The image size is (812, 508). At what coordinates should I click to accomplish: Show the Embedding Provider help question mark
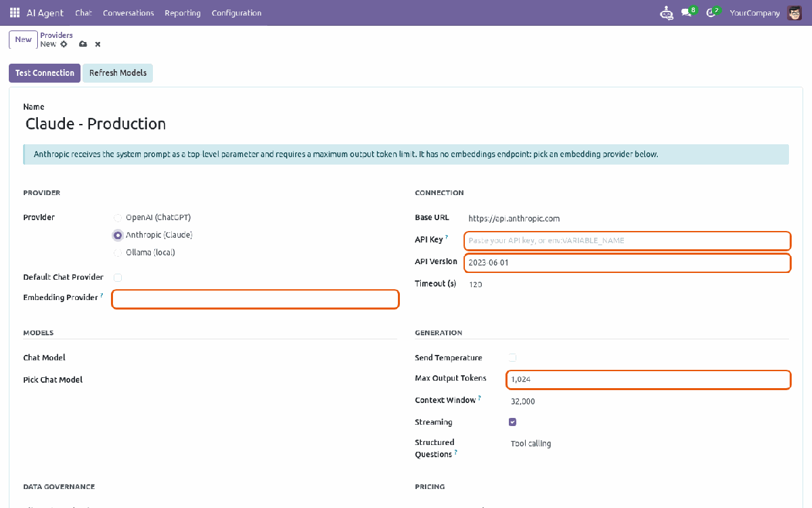tap(101, 295)
